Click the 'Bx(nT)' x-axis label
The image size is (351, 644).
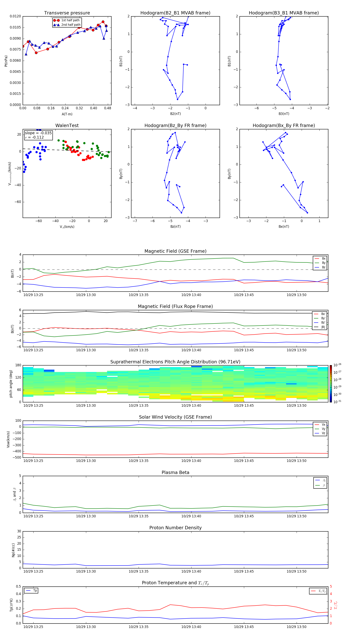284,227
